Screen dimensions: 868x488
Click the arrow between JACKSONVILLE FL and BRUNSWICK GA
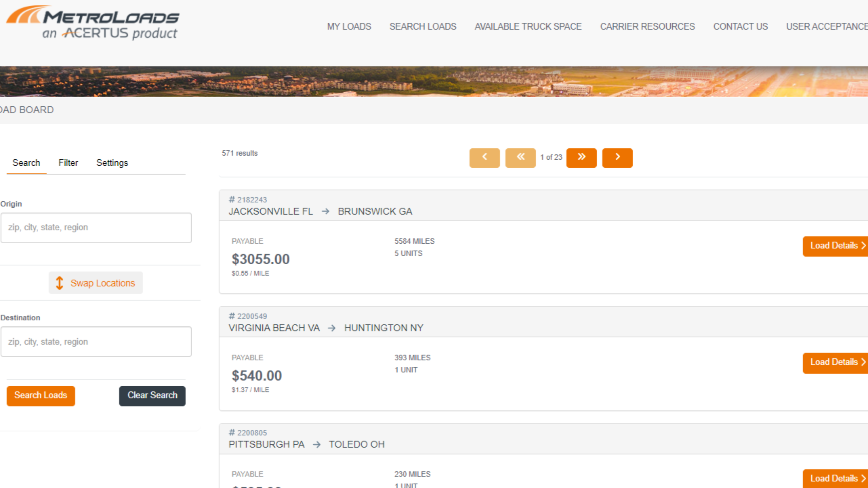tap(326, 211)
